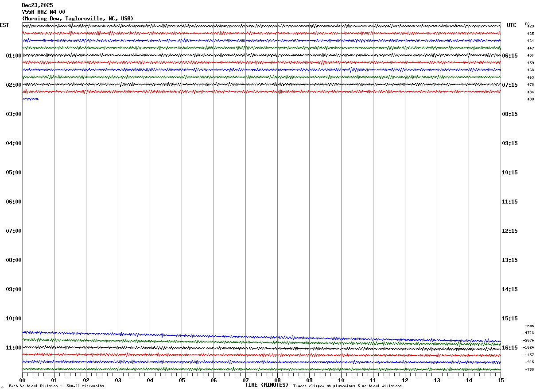Click the "14:15" UTC time label

click(510, 289)
